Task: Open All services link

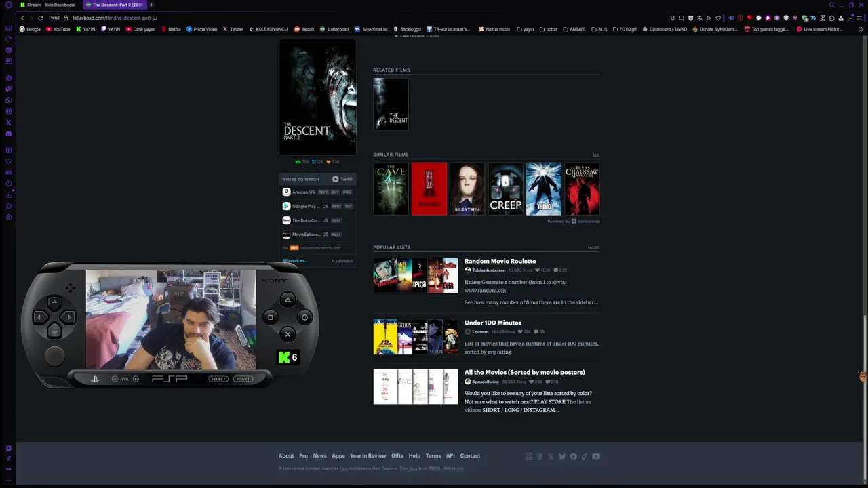Action: pos(294,261)
